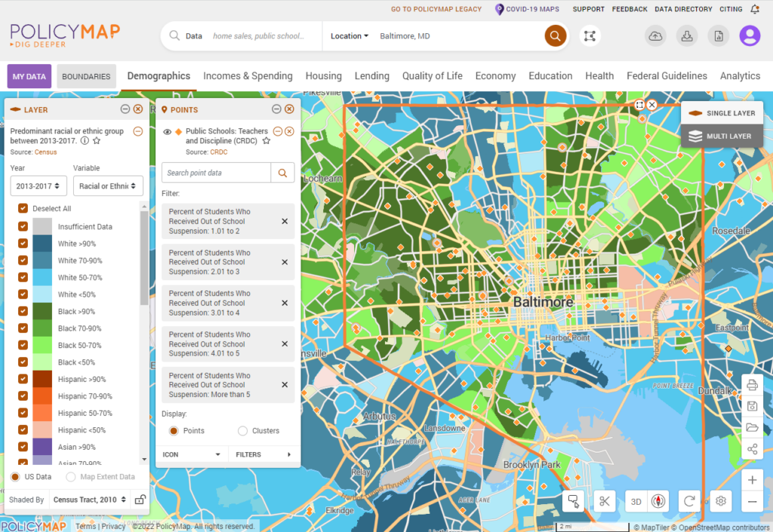Click the refresh map rotation icon
The image size is (773, 532).
coord(689,502)
